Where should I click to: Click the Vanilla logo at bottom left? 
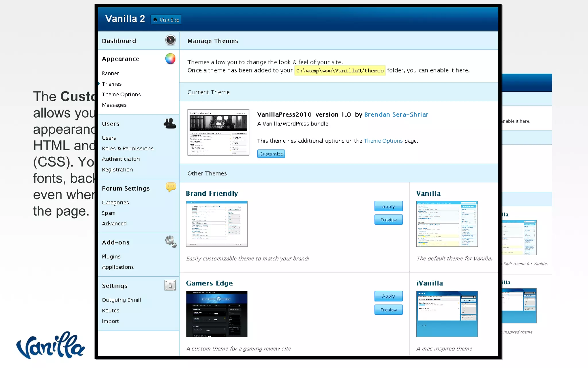pyautogui.click(x=51, y=345)
